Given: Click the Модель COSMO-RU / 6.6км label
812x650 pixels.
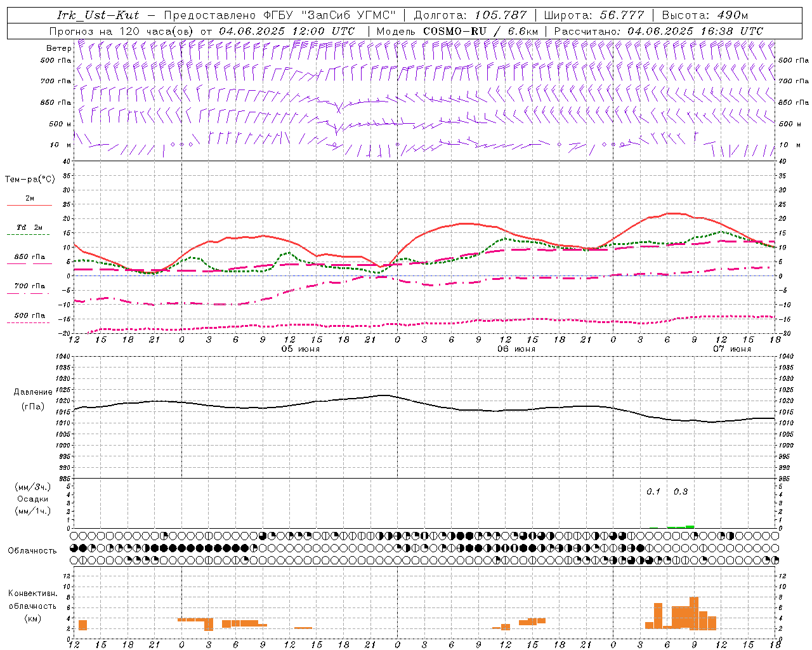Looking at the screenshot, I should [x=457, y=31].
